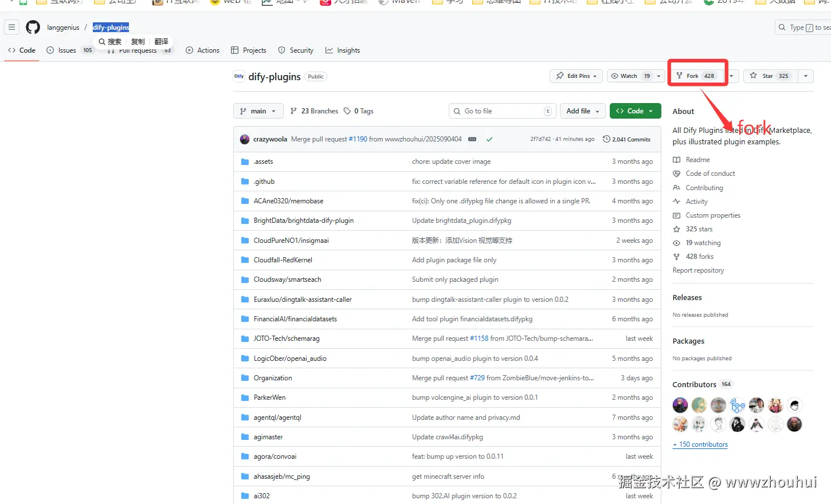Switch to the Code tab
The image size is (831, 504).
click(x=22, y=50)
